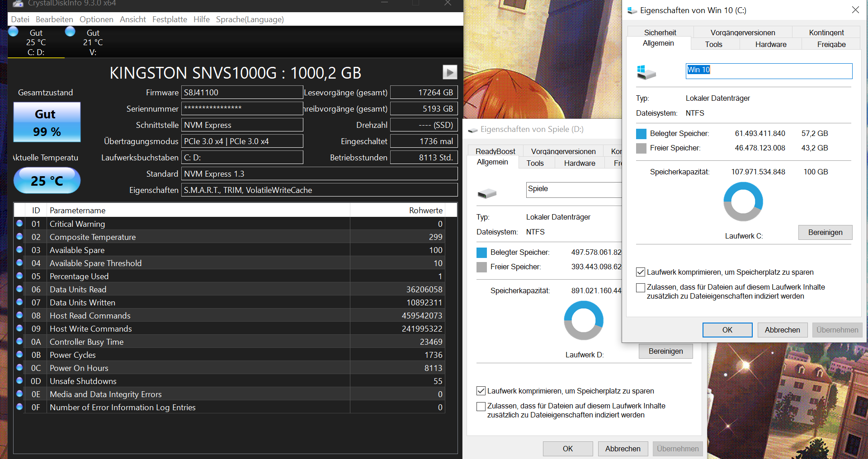Image resolution: width=868 pixels, height=459 pixels.
Task: Switch to Freigabe tab in Win 10 (C:)
Action: click(x=831, y=44)
